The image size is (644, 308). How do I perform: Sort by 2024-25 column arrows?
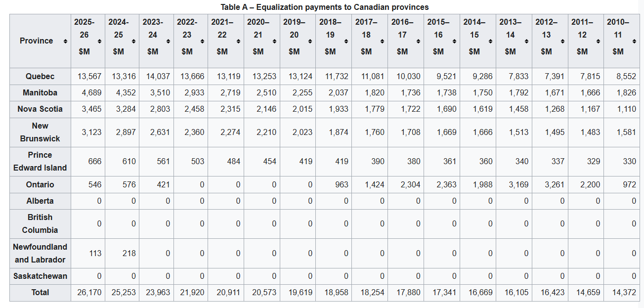click(x=134, y=41)
